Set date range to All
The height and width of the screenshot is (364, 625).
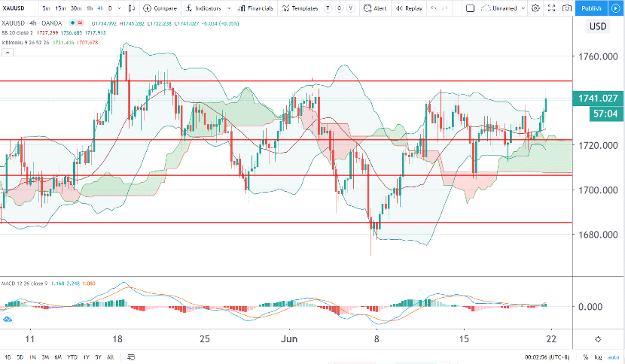pyautogui.click(x=111, y=357)
